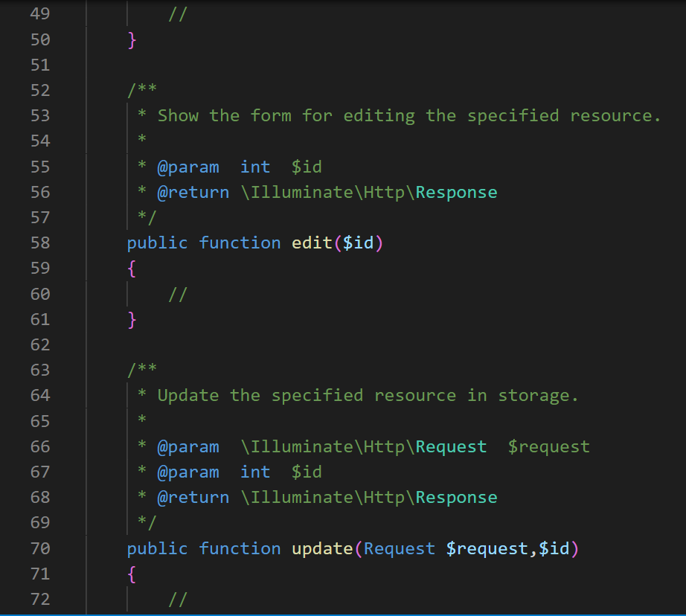The width and height of the screenshot is (686, 616).
Task: Click the @return tag on line 56
Action: coord(193,193)
